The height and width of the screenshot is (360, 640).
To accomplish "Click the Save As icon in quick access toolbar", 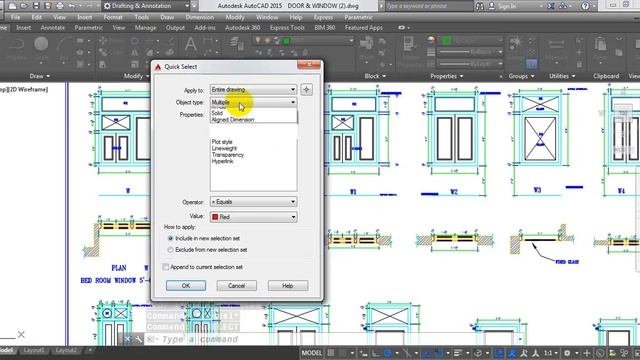I will point(48,6).
